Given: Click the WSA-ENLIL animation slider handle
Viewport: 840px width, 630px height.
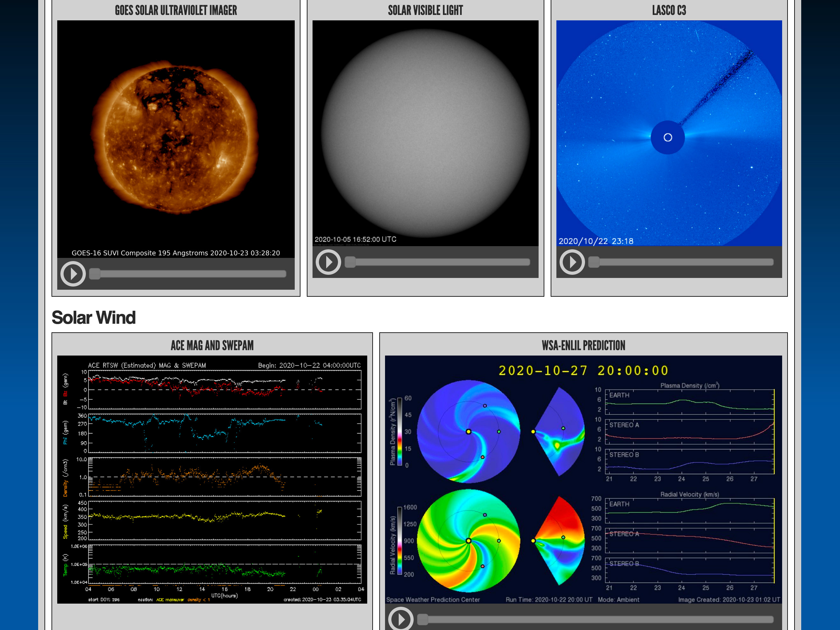Looking at the screenshot, I should tap(423, 620).
